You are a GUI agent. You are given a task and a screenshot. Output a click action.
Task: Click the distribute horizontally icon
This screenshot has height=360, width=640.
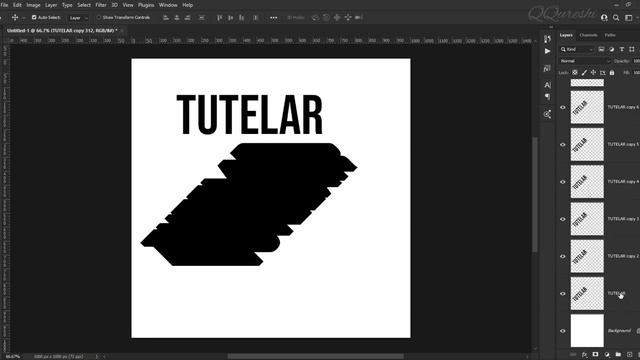(202, 18)
